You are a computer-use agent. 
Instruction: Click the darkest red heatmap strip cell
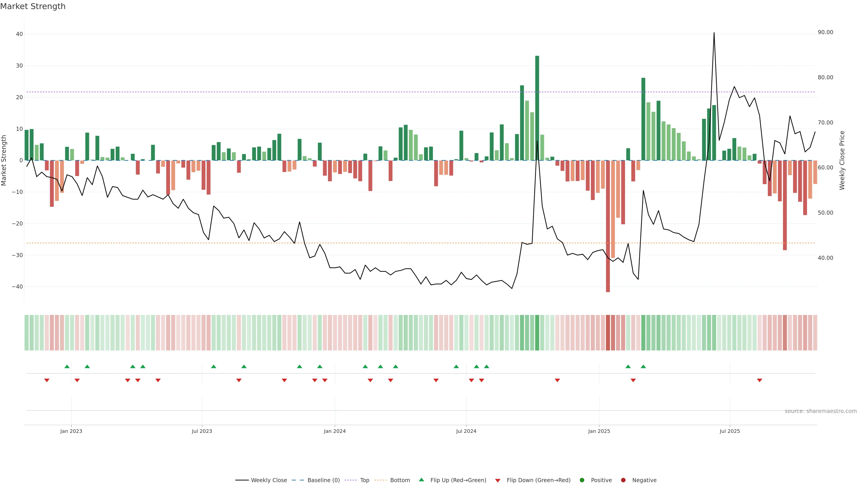point(608,332)
